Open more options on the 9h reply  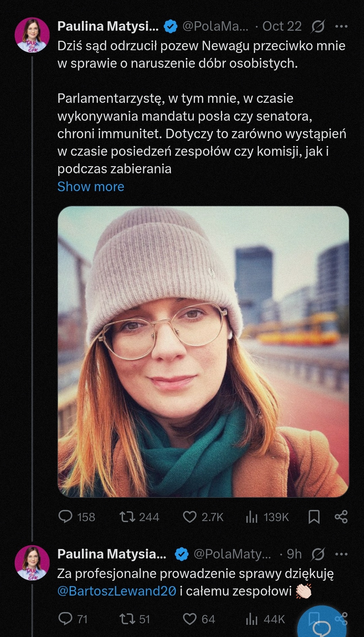click(x=341, y=554)
